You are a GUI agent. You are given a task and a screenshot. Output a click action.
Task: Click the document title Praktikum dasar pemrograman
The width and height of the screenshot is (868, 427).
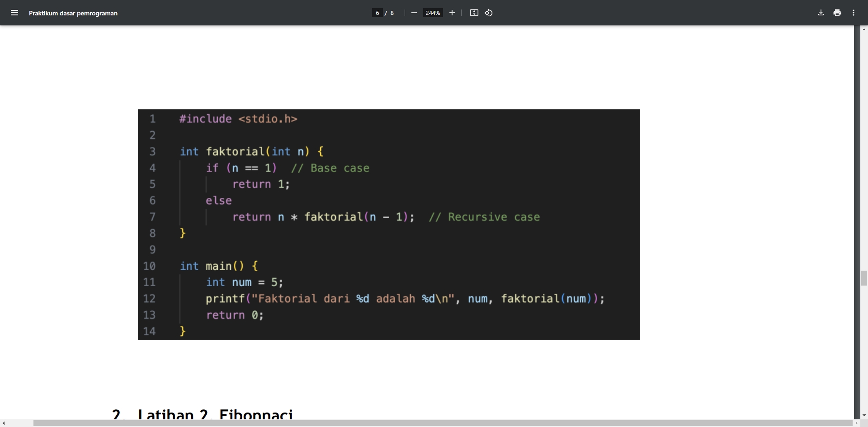pyautogui.click(x=73, y=13)
